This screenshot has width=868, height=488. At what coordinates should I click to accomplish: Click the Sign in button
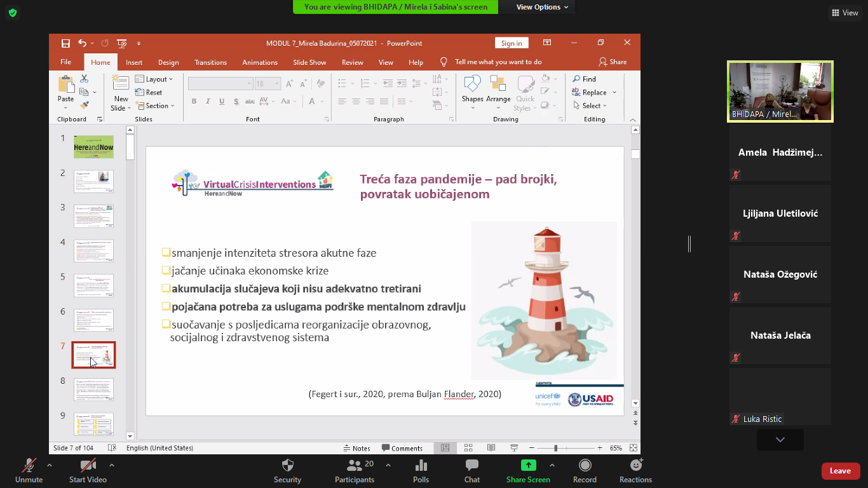pos(512,43)
